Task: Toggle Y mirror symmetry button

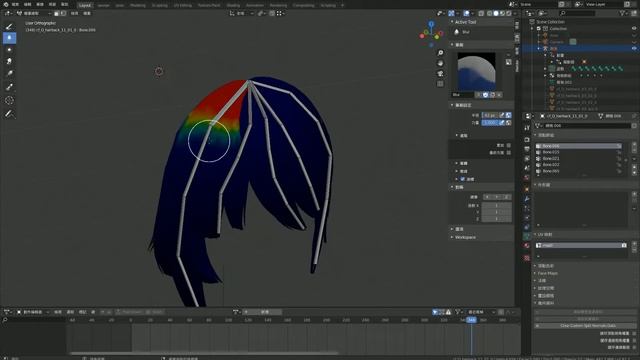Action: tap(497, 197)
